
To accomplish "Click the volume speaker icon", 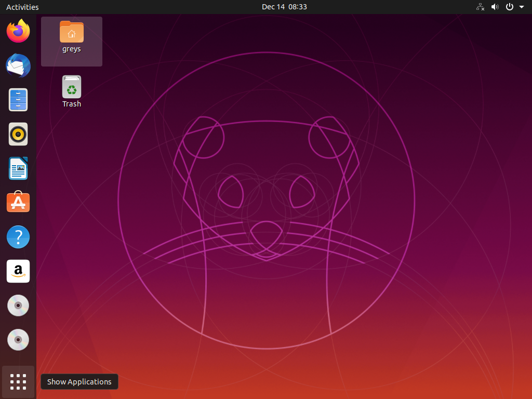I will pos(495,7).
